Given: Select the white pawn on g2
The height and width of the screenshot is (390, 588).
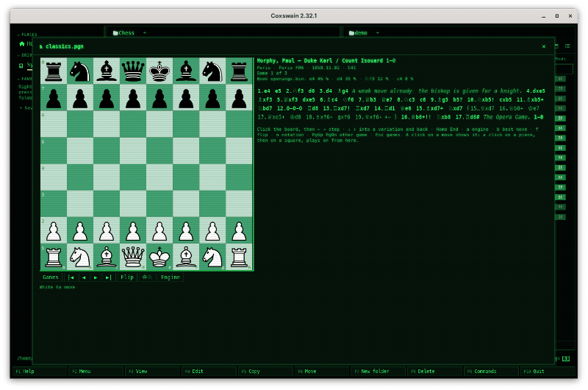Looking at the screenshot, I should 212,230.
